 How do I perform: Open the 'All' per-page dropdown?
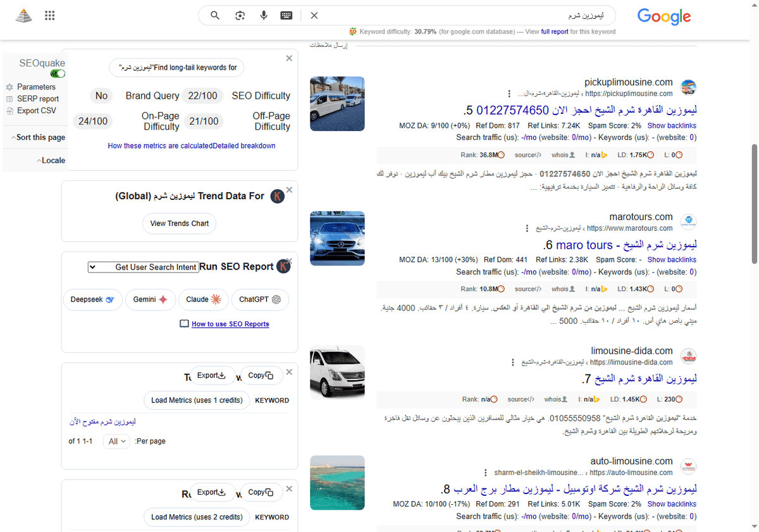(x=116, y=441)
